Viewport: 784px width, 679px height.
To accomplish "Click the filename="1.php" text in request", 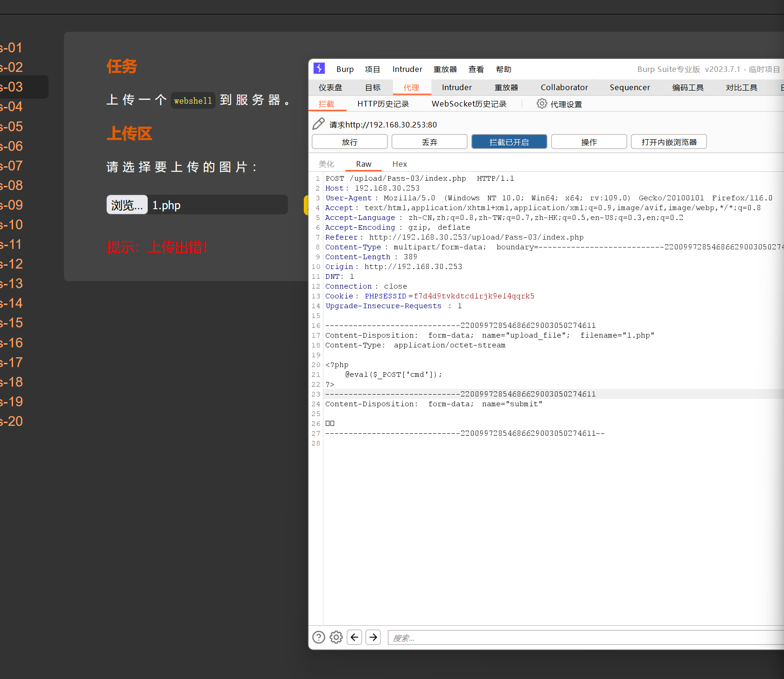I will (x=617, y=335).
